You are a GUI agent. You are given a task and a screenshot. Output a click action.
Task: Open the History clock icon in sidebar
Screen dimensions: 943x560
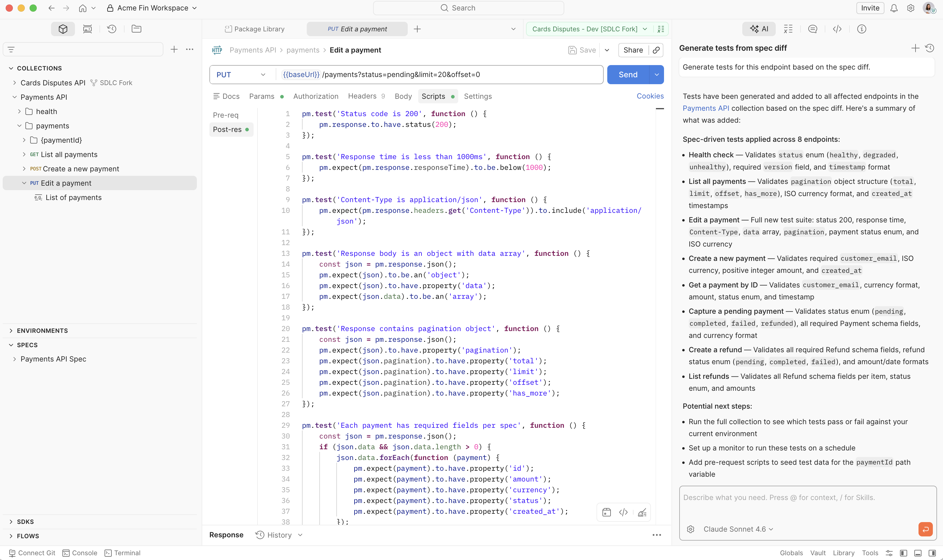112,29
